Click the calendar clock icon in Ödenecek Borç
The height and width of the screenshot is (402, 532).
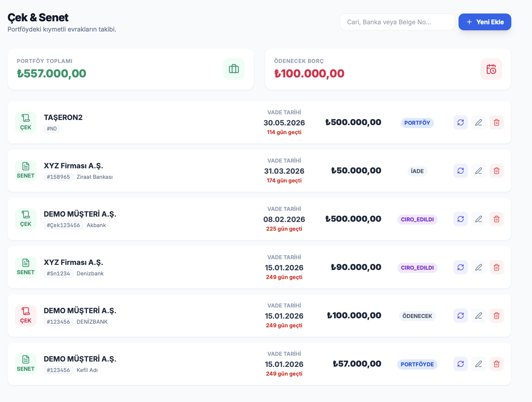[x=491, y=69]
